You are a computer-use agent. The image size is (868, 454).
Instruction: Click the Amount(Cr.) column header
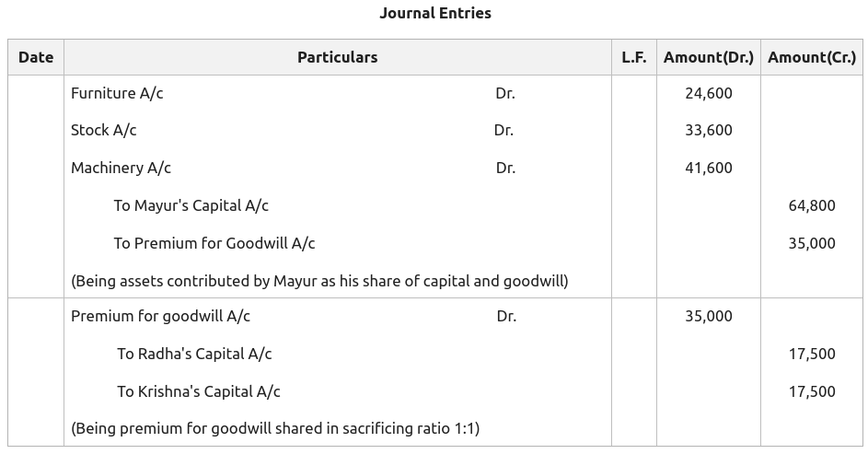pos(812,57)
